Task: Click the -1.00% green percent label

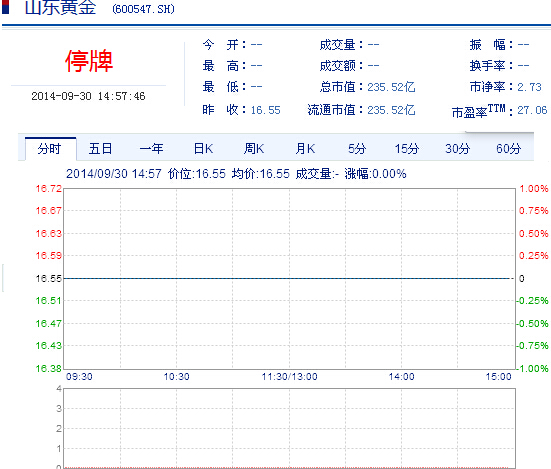Action: tap(532, 369)
